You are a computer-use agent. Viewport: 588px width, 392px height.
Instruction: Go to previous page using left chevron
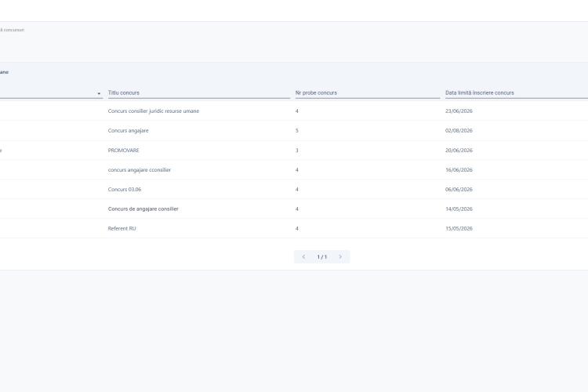[x=303, y=257]
